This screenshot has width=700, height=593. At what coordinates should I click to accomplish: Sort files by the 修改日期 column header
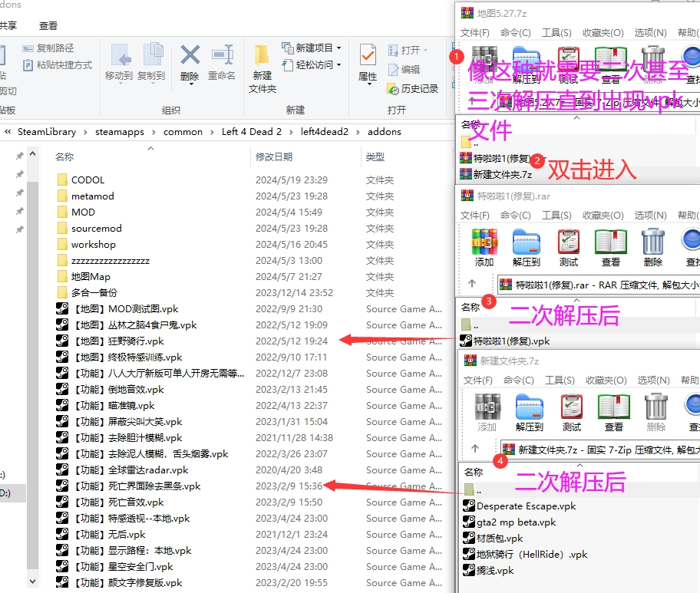click(x=274, y=156)
